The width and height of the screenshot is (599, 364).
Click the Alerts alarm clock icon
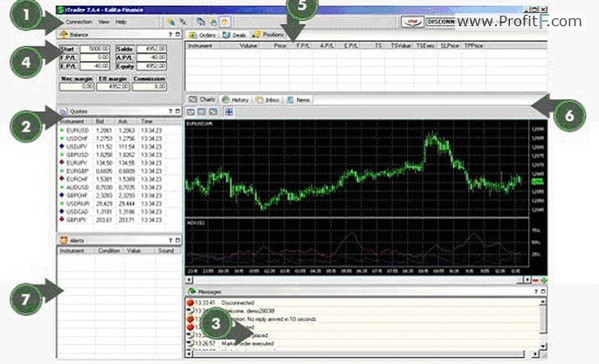[64, 240]
